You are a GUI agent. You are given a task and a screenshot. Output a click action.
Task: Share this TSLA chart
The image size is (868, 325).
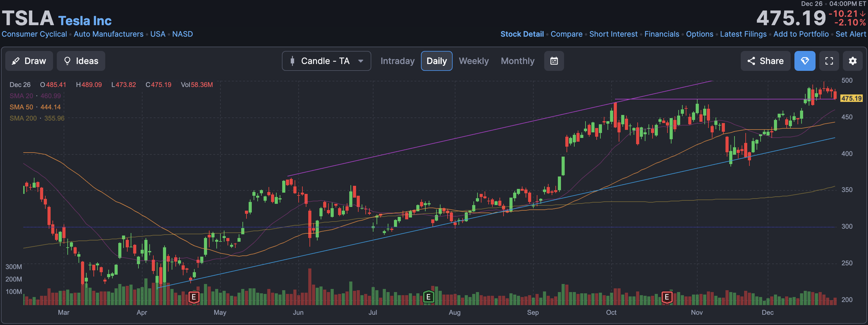pyautogui.click(x=765, y=61)
